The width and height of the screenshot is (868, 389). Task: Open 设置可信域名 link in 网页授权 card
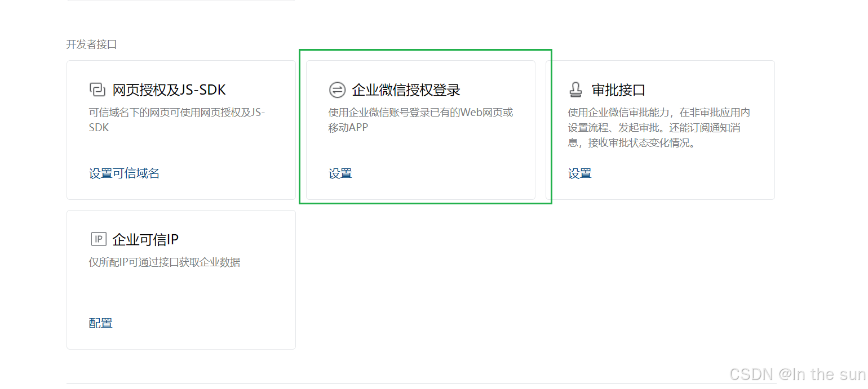pos(124,173)
